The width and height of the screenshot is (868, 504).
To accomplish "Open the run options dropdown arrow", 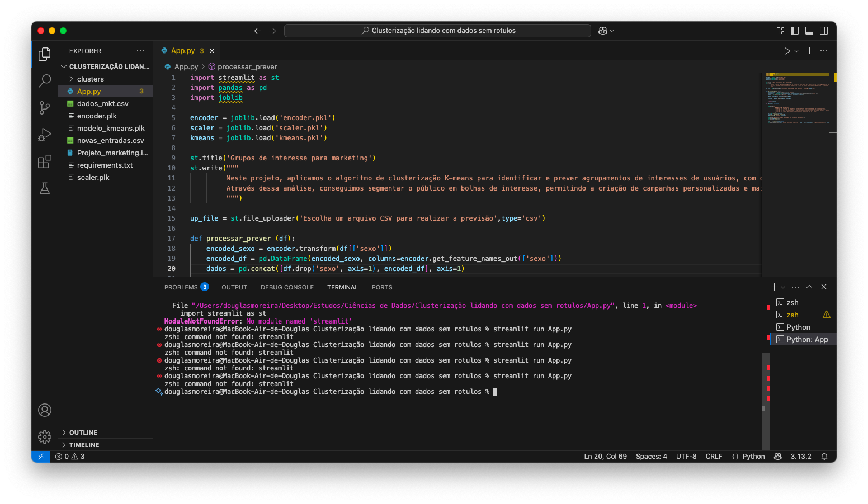I will tap(796, 51).
